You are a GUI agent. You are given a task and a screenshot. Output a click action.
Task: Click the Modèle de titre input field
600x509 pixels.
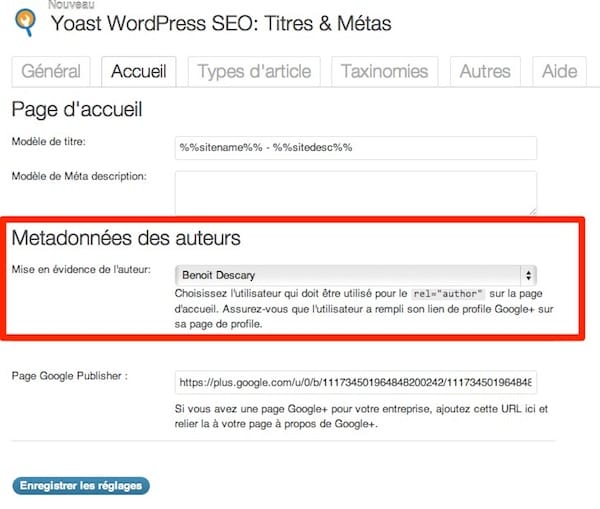pyautogui.click(x=355, y=147)
